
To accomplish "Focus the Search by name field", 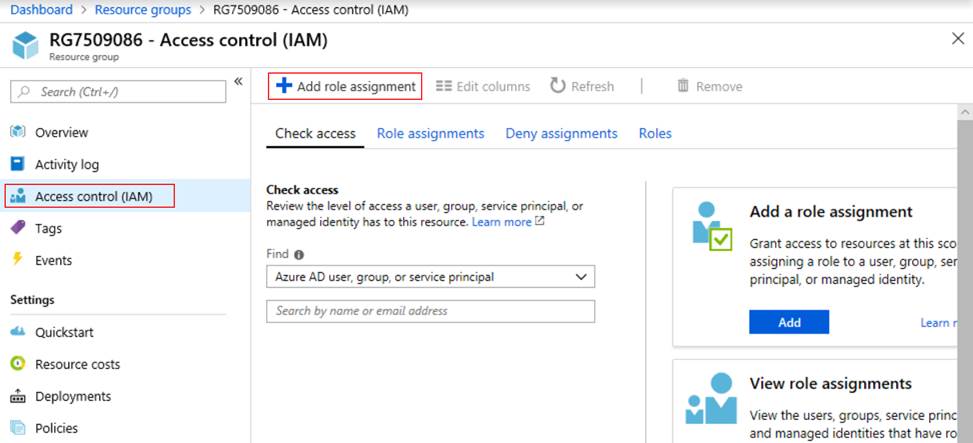I will [430, 311].
